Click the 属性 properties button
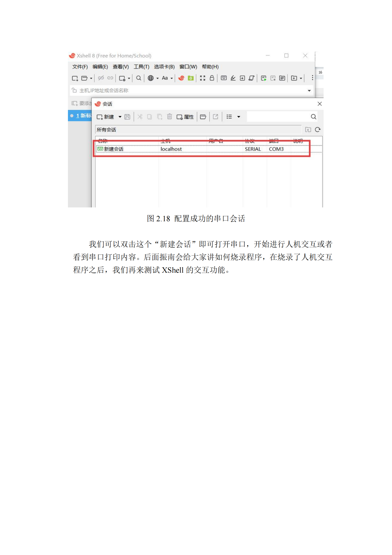 tap(185, 117)
